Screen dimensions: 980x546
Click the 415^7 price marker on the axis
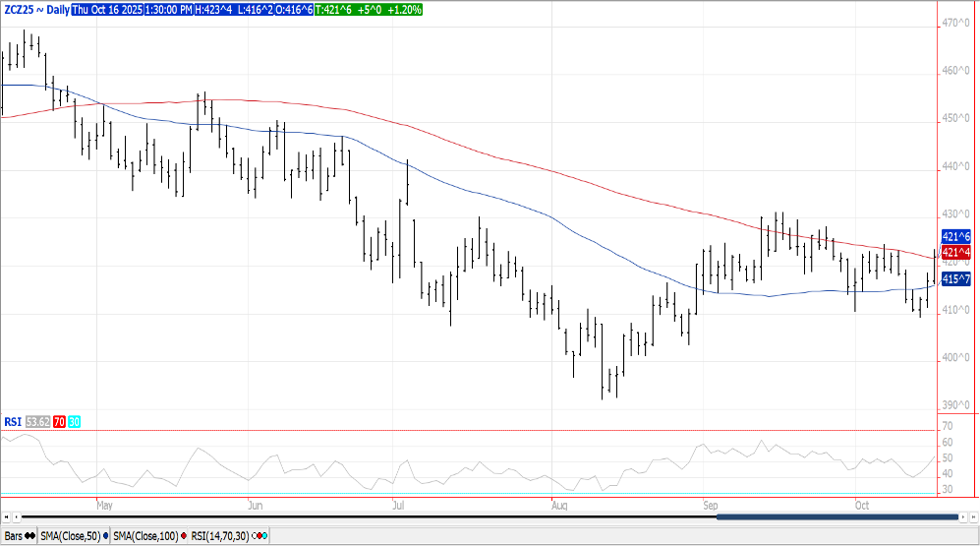(x=956, y=279)
